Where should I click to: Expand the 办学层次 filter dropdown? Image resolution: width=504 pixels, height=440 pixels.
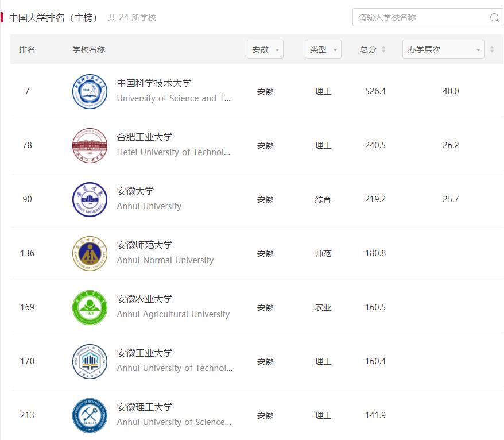442,49
